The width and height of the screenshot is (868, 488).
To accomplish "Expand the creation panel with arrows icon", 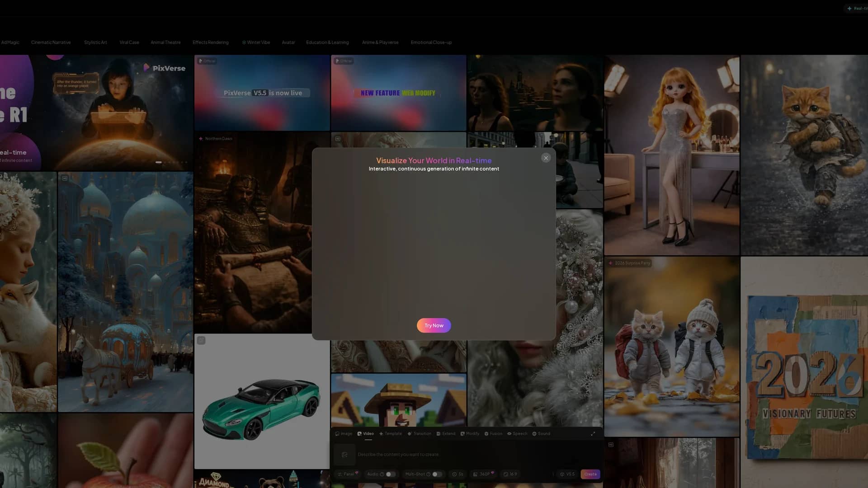I will [x=593, y=433].
